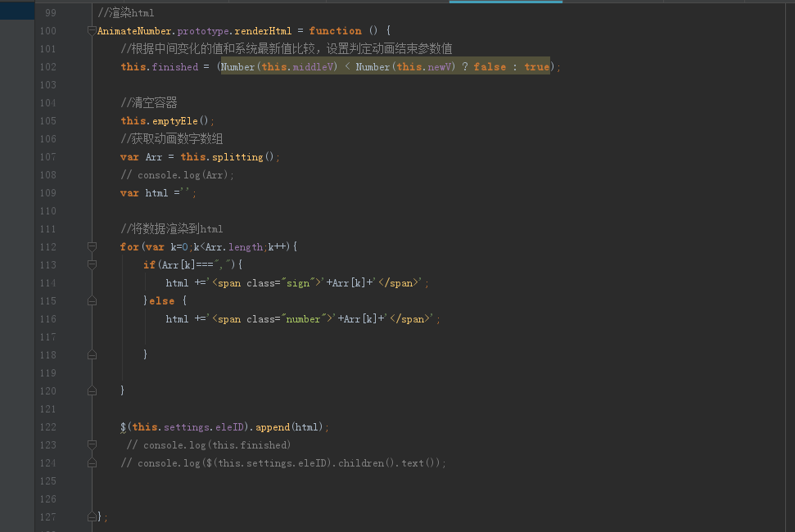Click the 'renderHtml' method name on line 100
This screenshot has width=795, height=532.
tap(263, 31)
